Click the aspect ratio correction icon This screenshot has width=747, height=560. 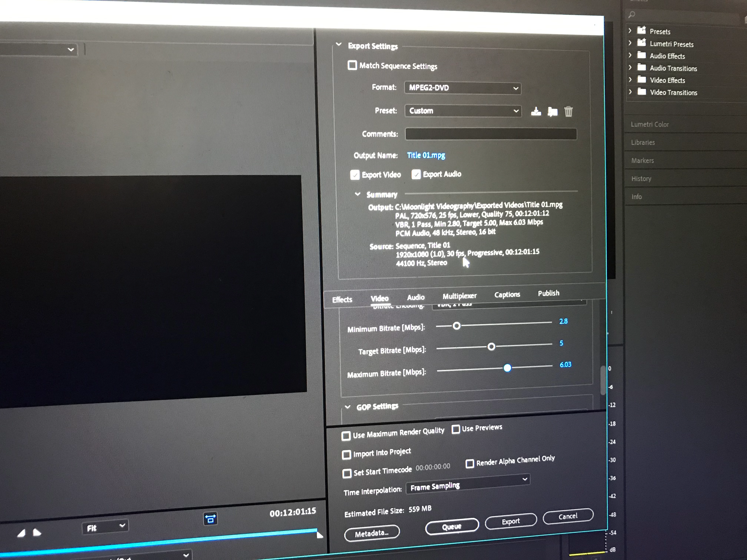pyautogui.click(x=210, y=519)
